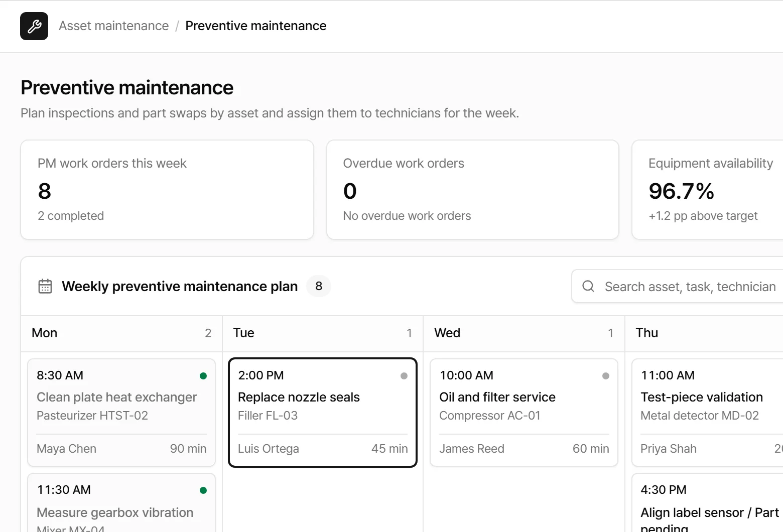Viewport: 783px width, 532px height.
Task: Click technician name James Reed
Action: pos(472,449)
